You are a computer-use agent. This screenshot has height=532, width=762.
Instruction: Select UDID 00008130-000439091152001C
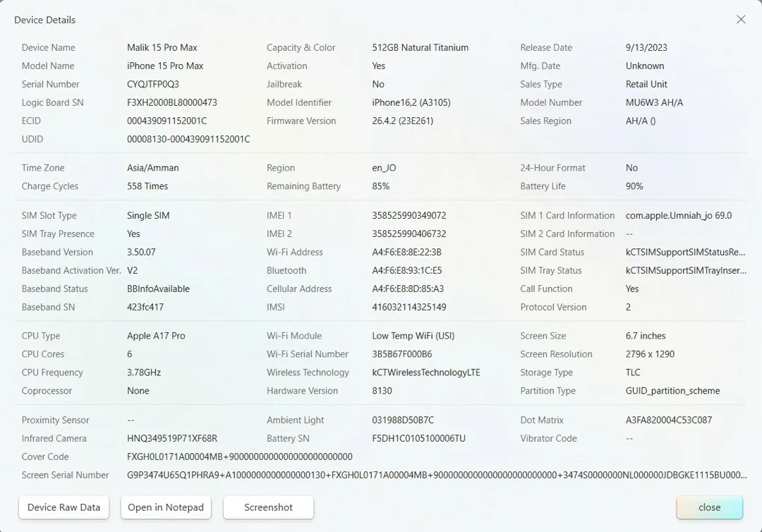pyautogui.click(x=188, y=140)
